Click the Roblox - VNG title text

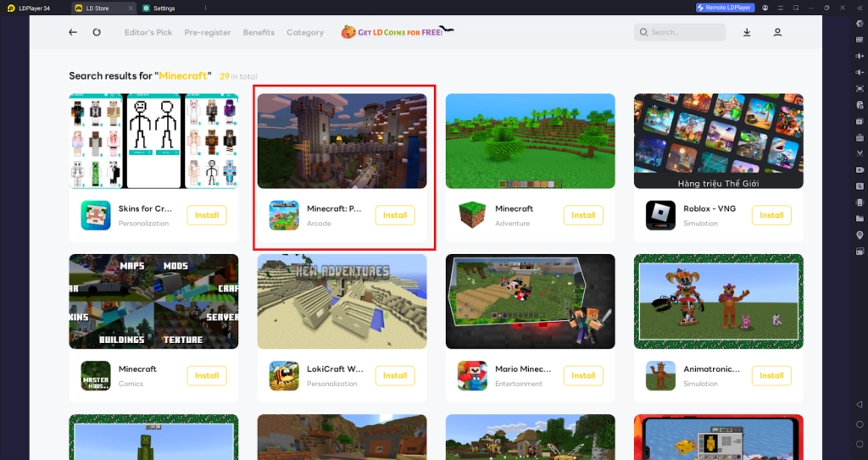pyautogui.click(x=709, y=208)
